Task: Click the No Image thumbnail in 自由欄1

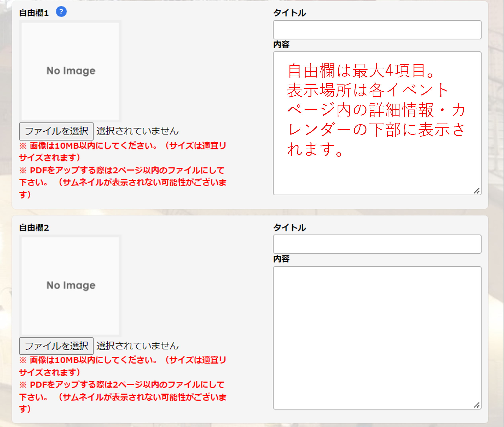Action: click(70, 71)
